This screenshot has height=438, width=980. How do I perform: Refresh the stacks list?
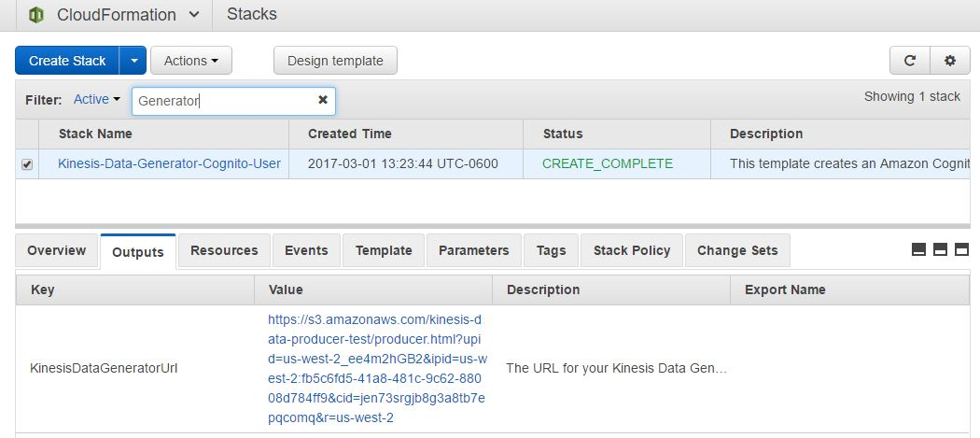coord(910,61)
